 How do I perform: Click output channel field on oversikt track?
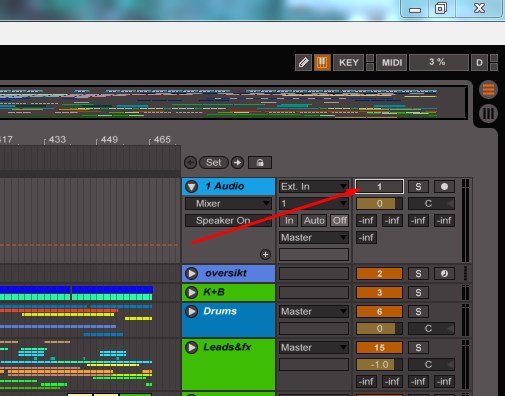(314, 273)
